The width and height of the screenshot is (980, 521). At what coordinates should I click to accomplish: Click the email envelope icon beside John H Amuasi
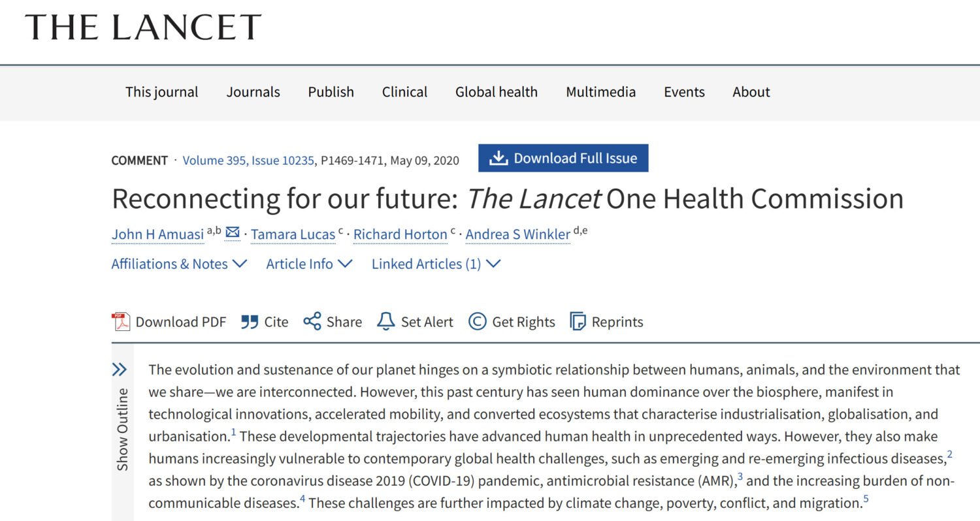coord(232,233)
